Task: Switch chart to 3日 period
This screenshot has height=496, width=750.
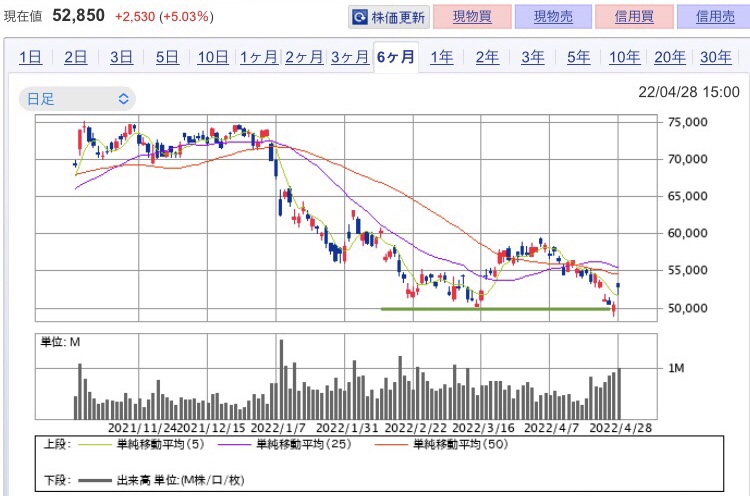Action: coord(121,57)
